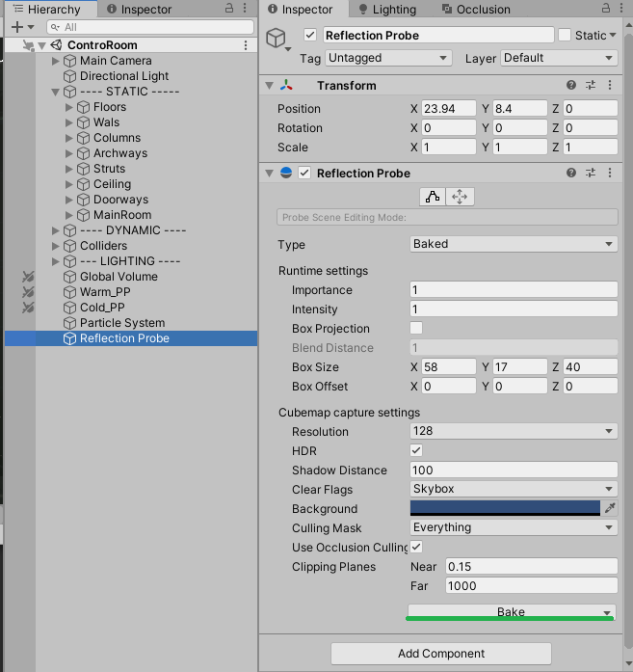Open the Layer dropdown showing Default
The height and width of the screenshot is (672, 633).
pos(559,58)
